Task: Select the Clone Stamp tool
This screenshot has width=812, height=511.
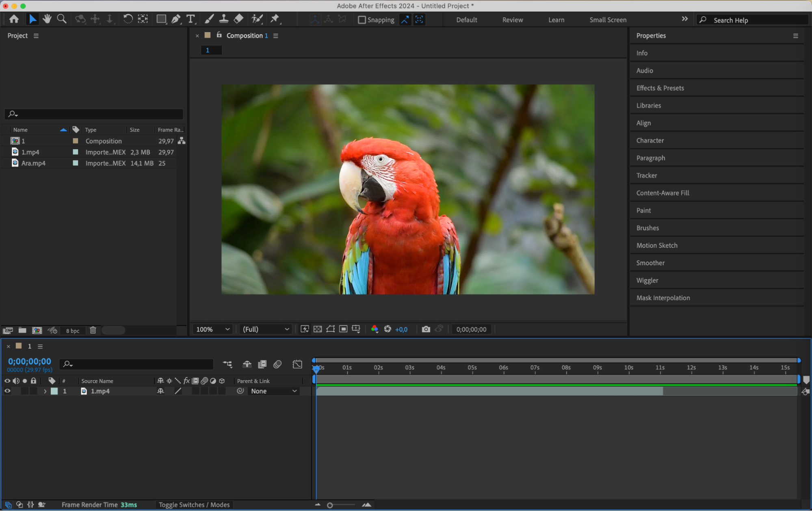Action: (223, 19)
